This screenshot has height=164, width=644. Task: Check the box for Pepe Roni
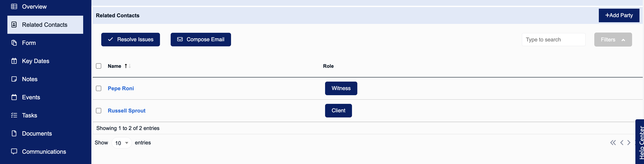[x=99, y=88]
